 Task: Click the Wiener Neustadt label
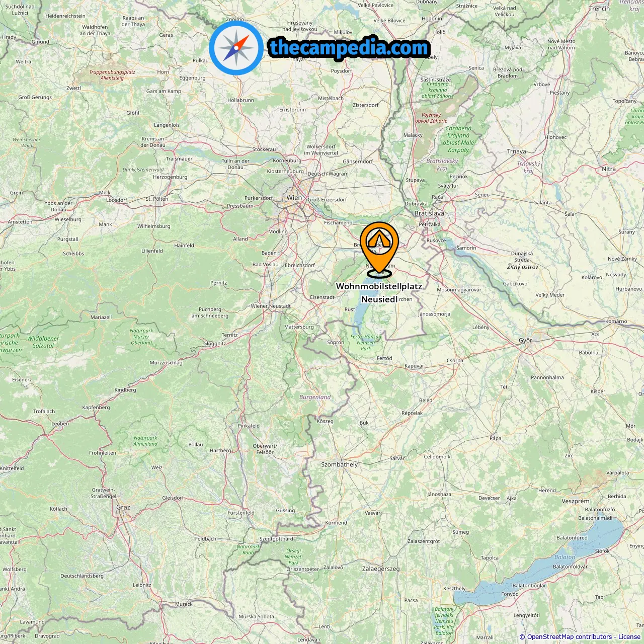pos(271,306)
